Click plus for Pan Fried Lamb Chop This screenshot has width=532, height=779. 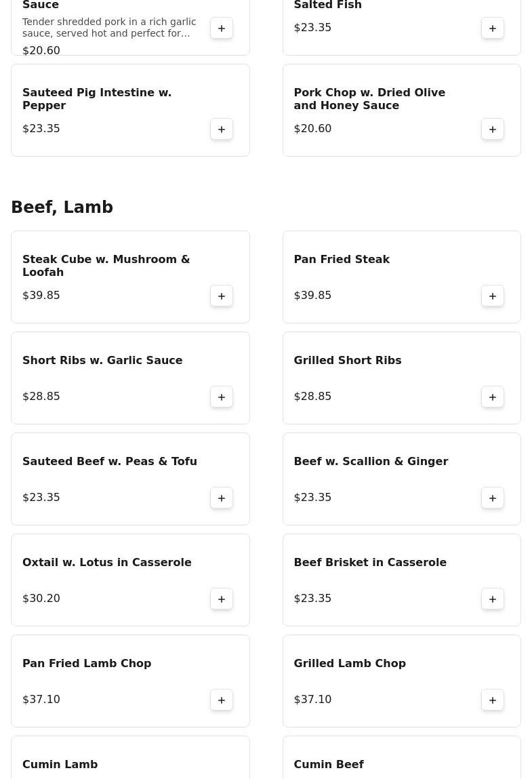point(222,700)
